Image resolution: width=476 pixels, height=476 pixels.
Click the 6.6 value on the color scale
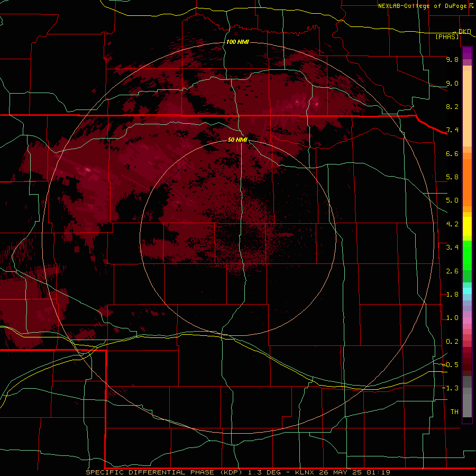point(452,153)
